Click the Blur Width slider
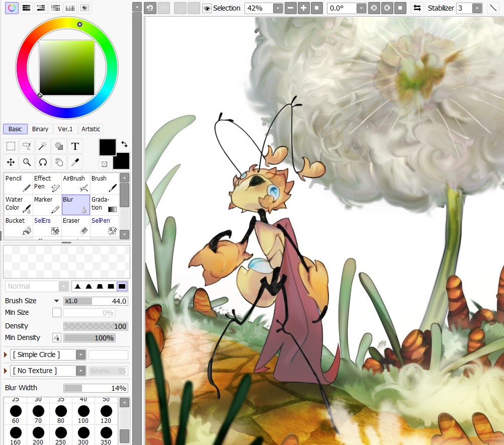Image resolution: width=504 pixels, height=445 pixels. click(96, 388)
